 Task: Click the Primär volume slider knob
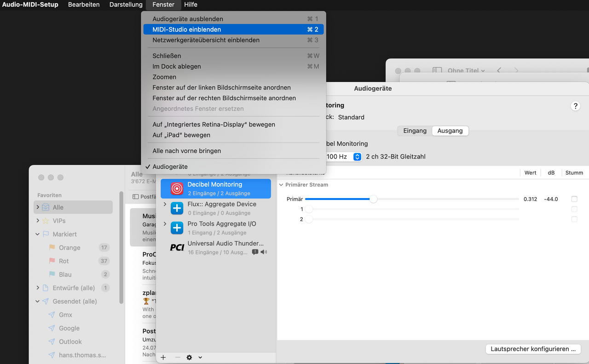click(374, 199)
